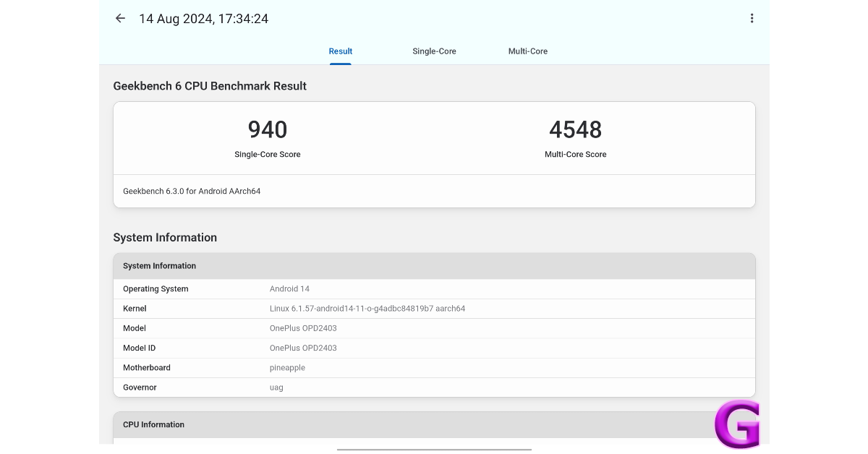Image resolution: width=868 pixels, height=454 pixels.
Task: Select the Model ID value OnePlus OPD2403
Action: click(303, 348)
